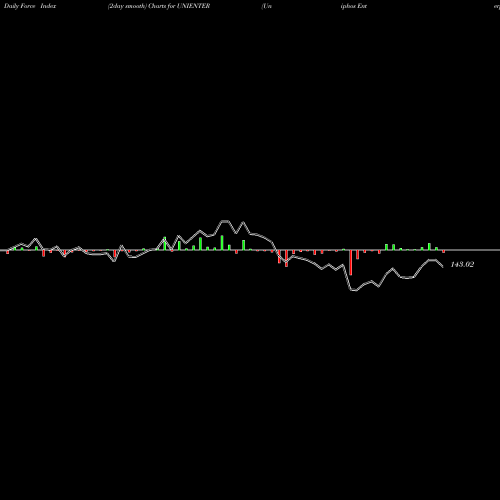Screen dimensions: 500x500
Task: Click the 143.02 force index value label
Action: coord(462,264)
